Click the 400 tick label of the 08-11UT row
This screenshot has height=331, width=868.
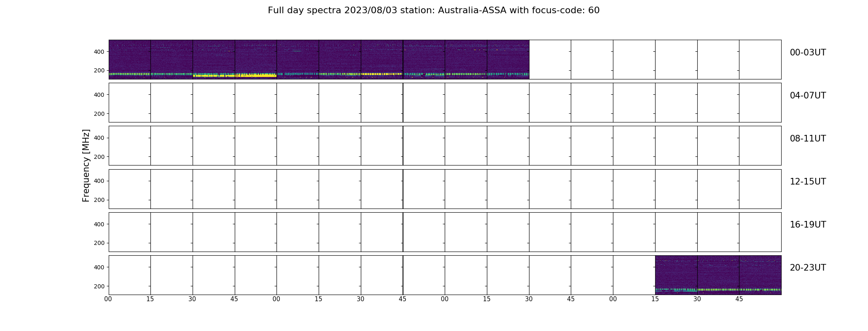(99, 138)
